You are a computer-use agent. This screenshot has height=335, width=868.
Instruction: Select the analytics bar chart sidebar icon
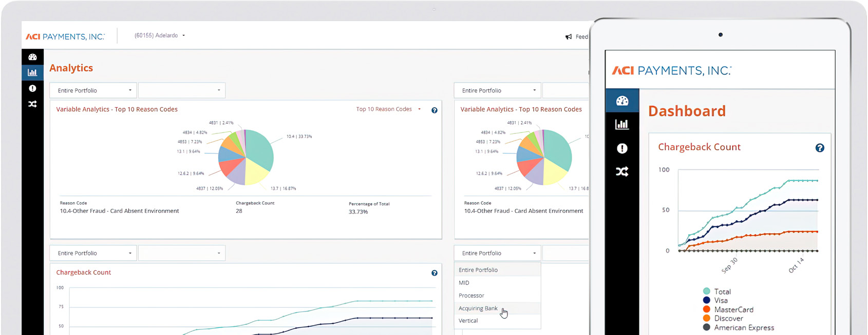(32, 72)
